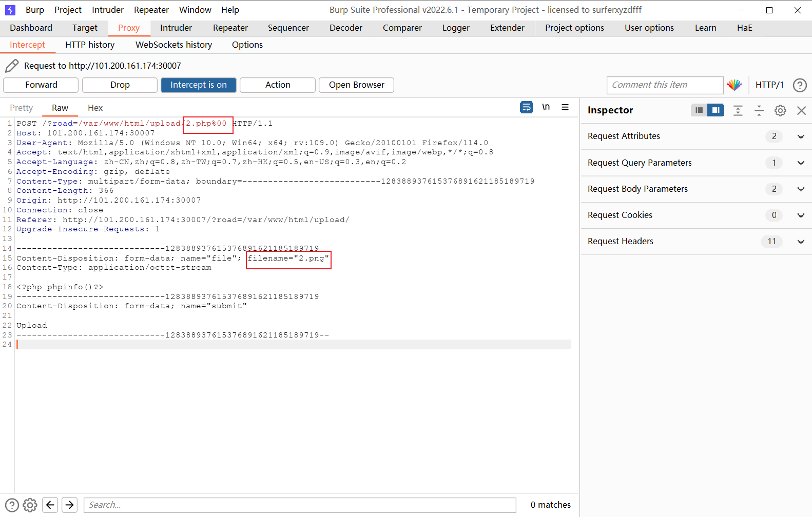Open the Learn tab

point(706,28)
